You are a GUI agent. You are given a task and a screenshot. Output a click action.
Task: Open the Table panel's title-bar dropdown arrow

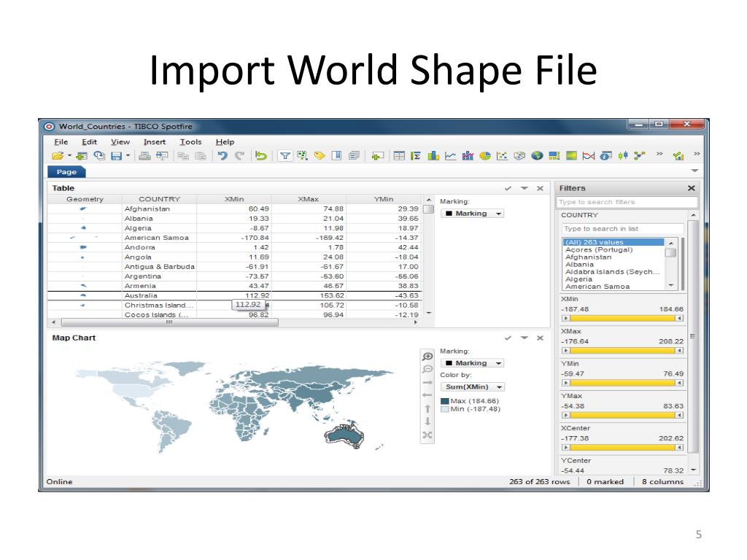[524, 188]
